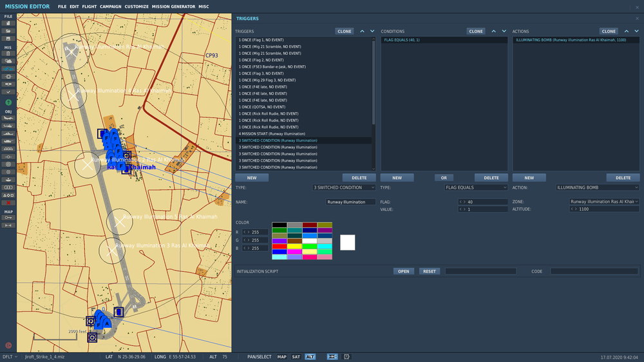This screenshot has height=362, width=644.
Task: Click the red X remove object icon
Action: [x=8, y=202]
